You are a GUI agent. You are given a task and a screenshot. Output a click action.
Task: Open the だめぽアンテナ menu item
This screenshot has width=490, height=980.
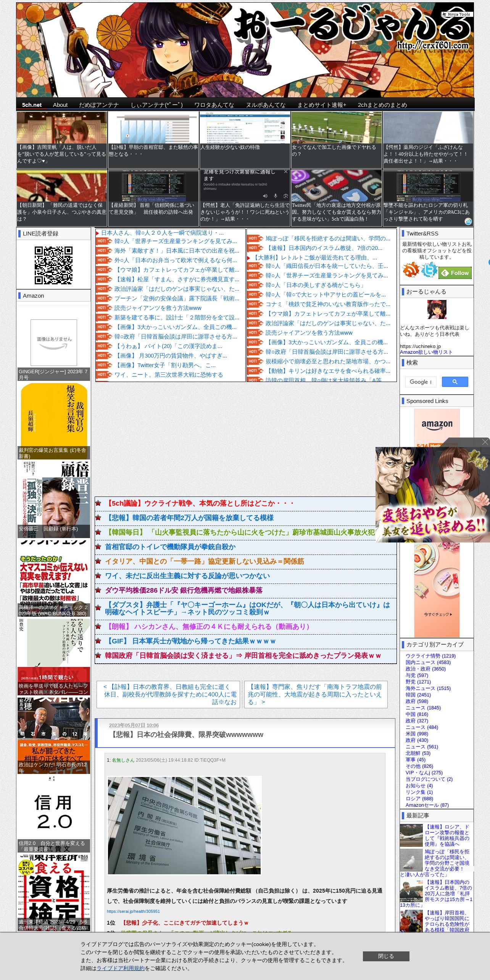coord(99,105)
